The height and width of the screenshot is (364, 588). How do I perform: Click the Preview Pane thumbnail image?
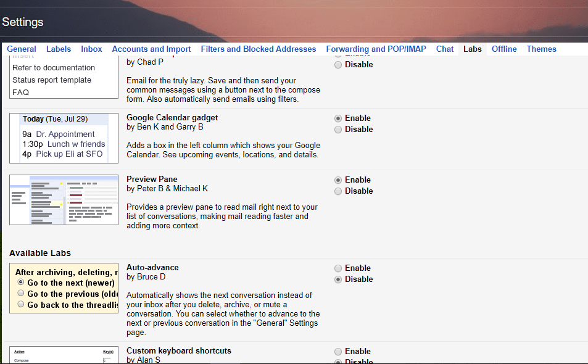pos(64,200)
